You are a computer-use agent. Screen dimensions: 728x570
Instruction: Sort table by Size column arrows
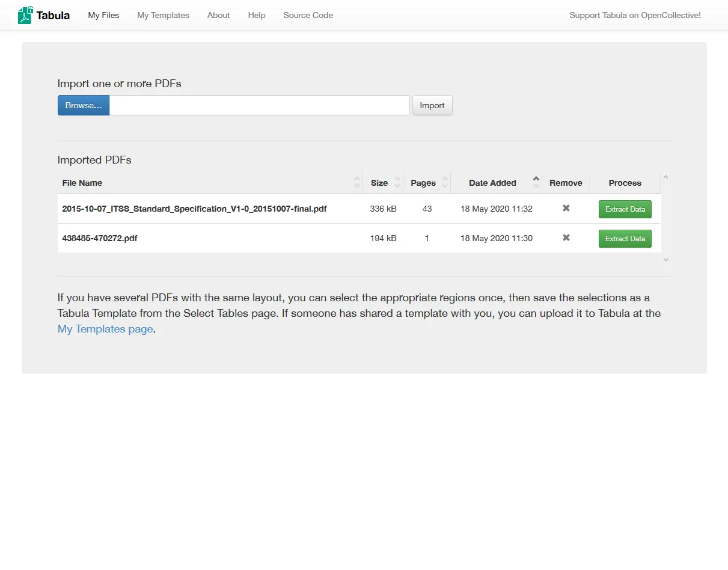pos(397,183)
